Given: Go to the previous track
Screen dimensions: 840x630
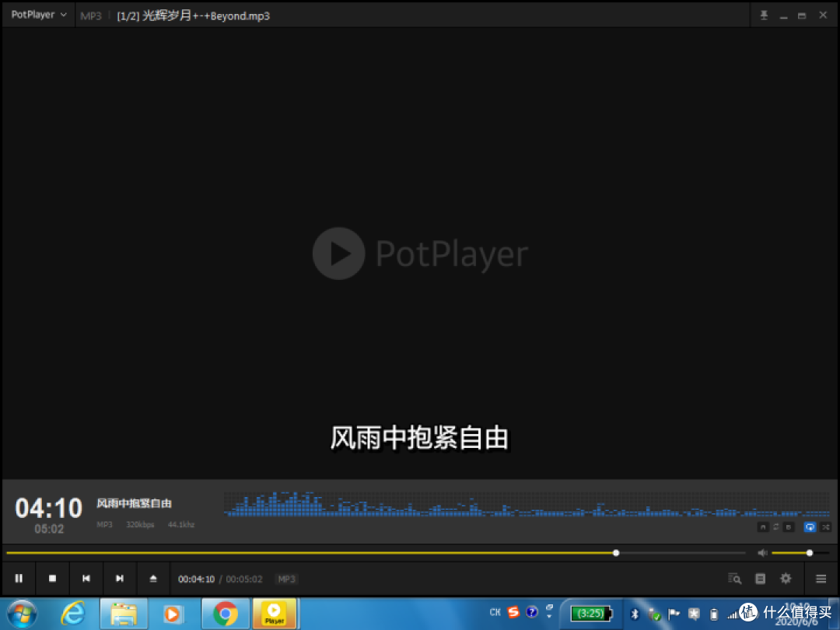Looking at the screenshot, I should point(86,579).
